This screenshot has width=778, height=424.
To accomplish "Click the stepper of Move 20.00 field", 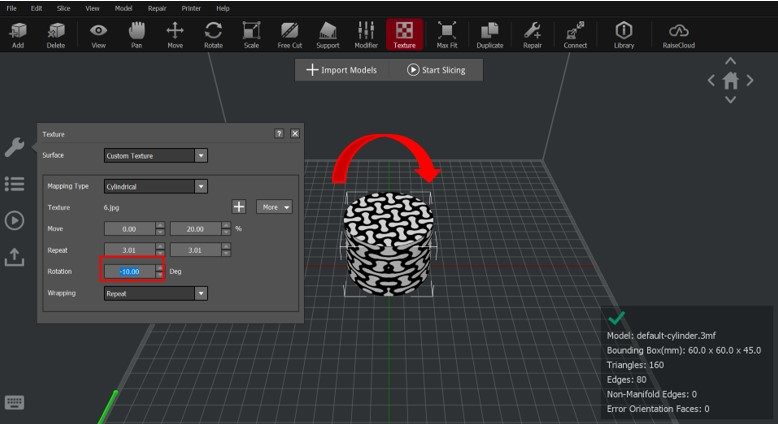I will 226,229.
